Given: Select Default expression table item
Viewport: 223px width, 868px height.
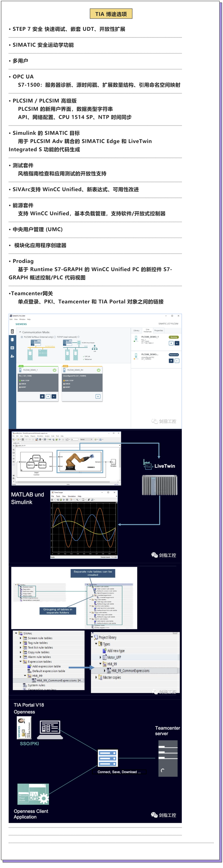Looking at the screenshot, I should click(49, 671).
